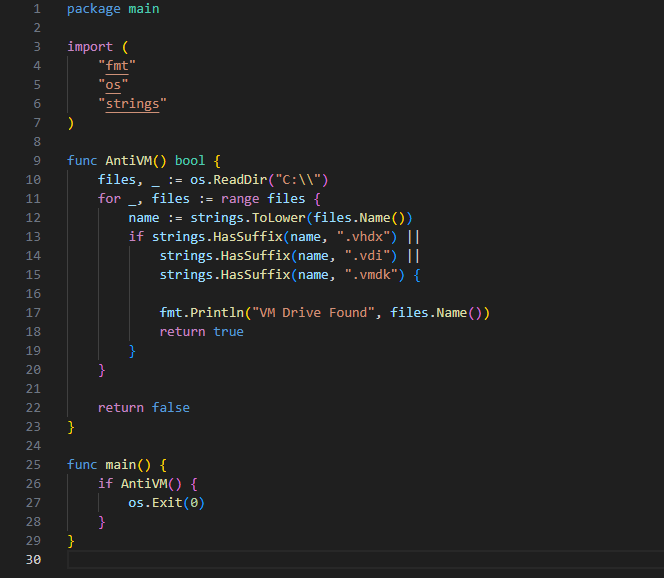Select line number 30 in the gutter

[33, 559]
